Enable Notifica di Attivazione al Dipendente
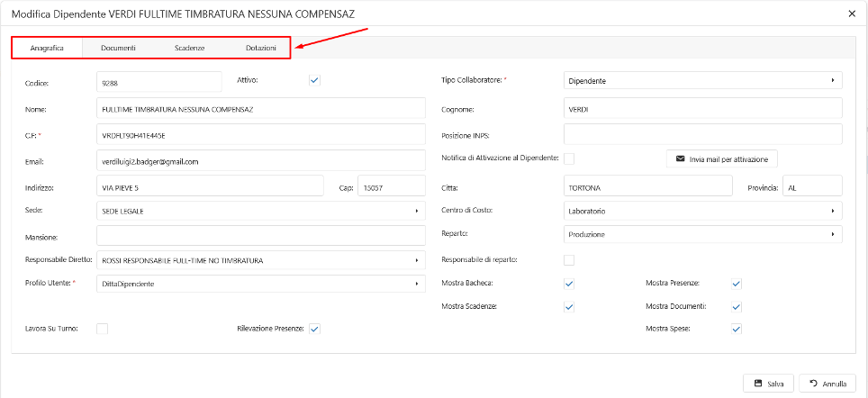 569,158
